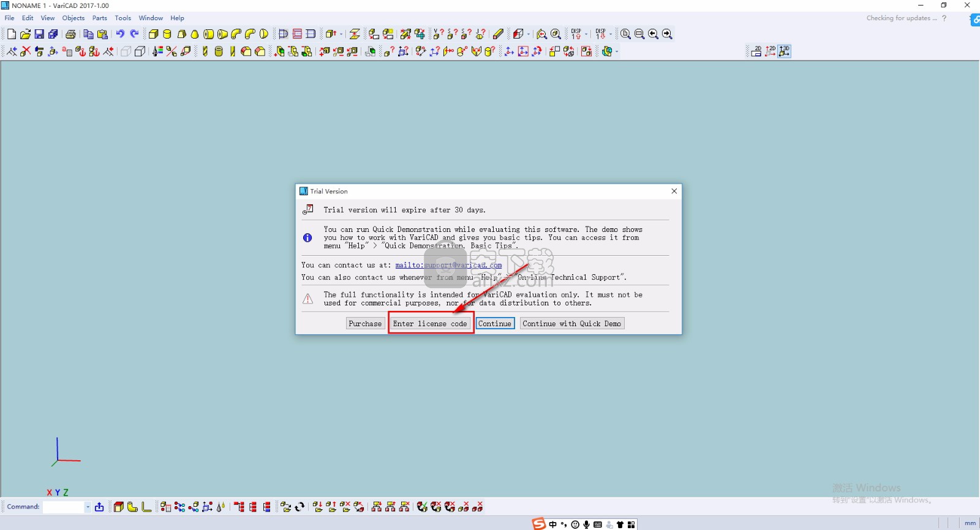
Task: Click the New file icon
Action: [11, 34]
